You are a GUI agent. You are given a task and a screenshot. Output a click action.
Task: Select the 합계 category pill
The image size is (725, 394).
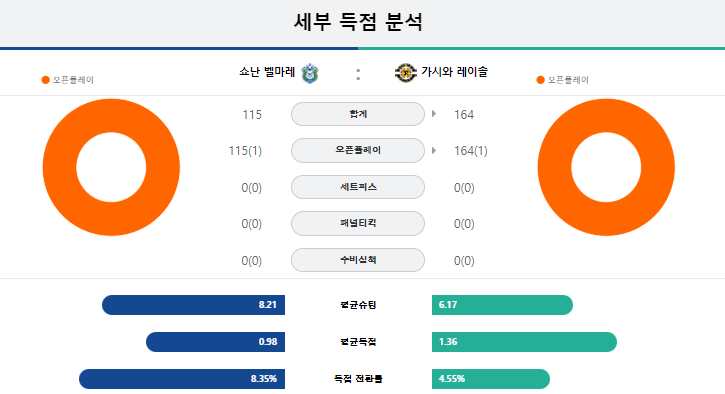[x=358, y=114]
